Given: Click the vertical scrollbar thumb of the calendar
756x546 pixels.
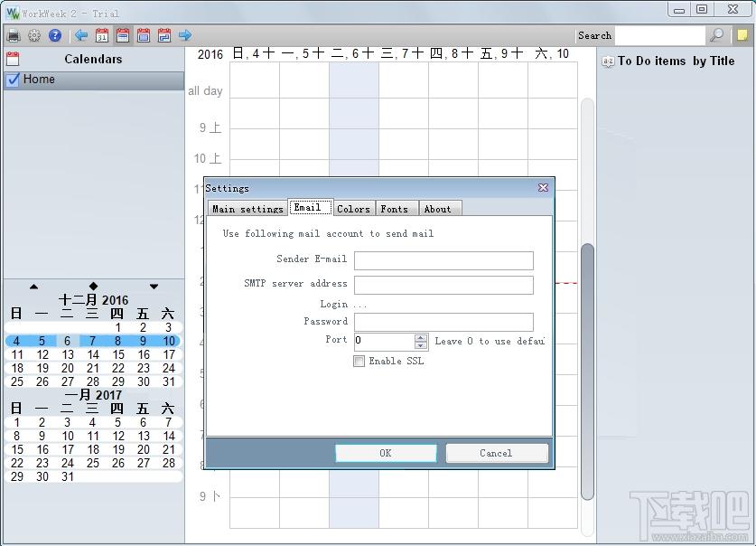Looking at the screenshot, I should coord(587,372).
